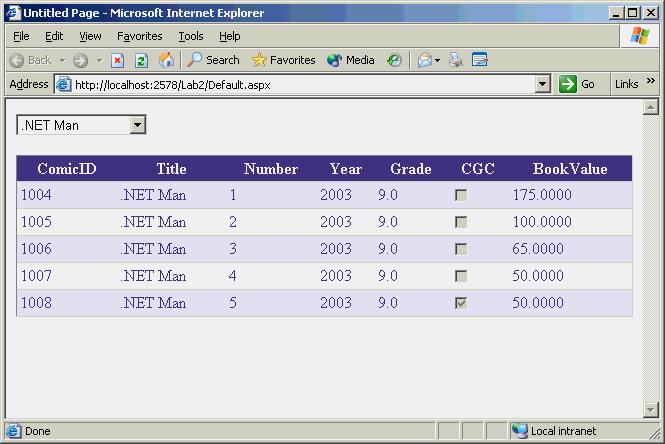The image size is (665, 444).
Task: Click the Back navigation button
Action: (30, 60)
